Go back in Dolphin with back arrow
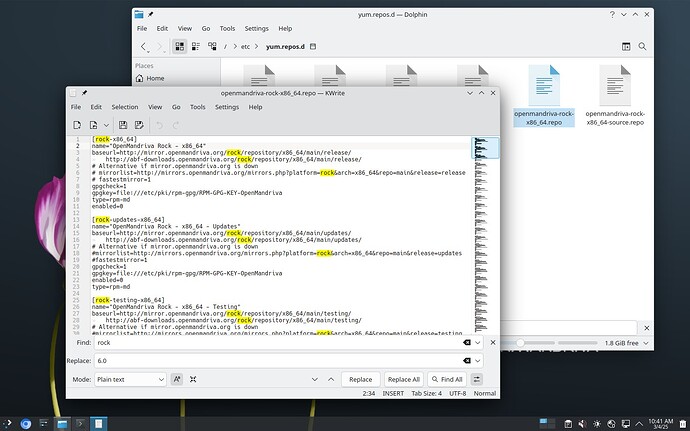The image size is (690, 431). [x=143, y=46]
